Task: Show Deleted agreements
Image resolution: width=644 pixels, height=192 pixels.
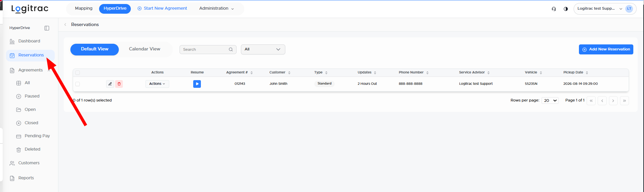Action: (x=32, y=149)
